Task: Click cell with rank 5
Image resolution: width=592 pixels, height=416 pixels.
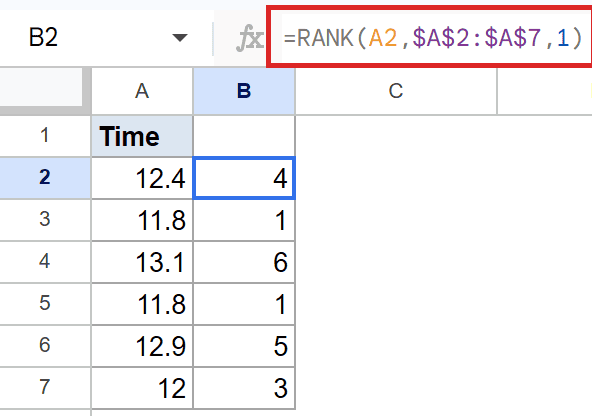Action: point(244,345)
